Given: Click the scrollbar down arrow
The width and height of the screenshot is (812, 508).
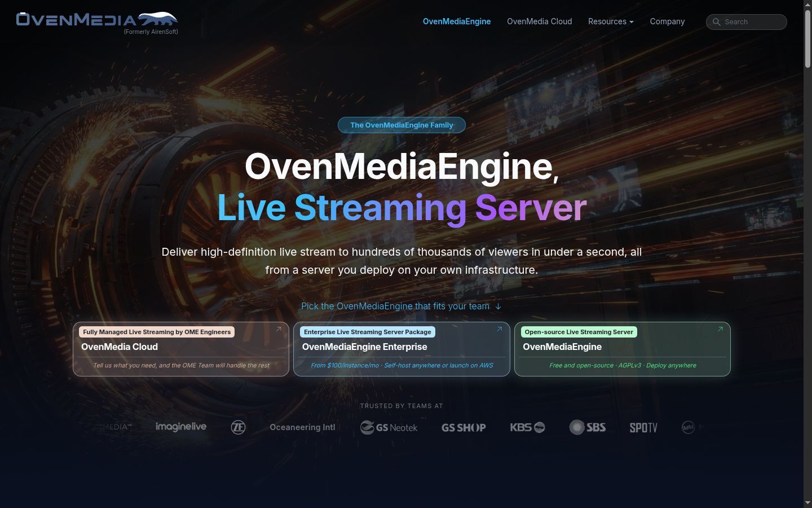Looking at the screenshot, I should 807,503.
